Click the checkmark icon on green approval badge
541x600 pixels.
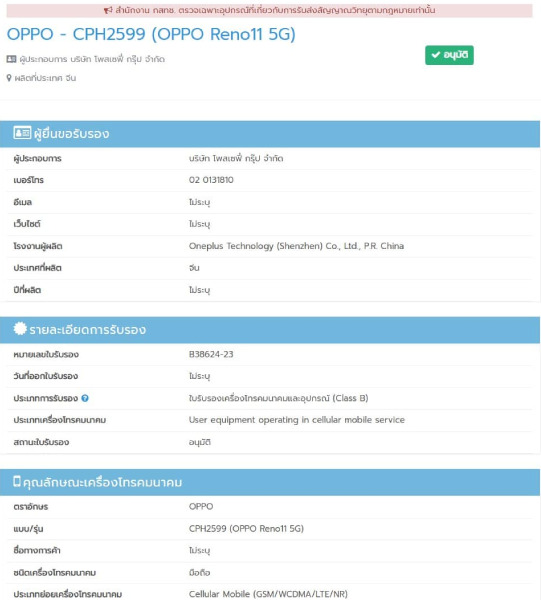(x=436, y=55)
